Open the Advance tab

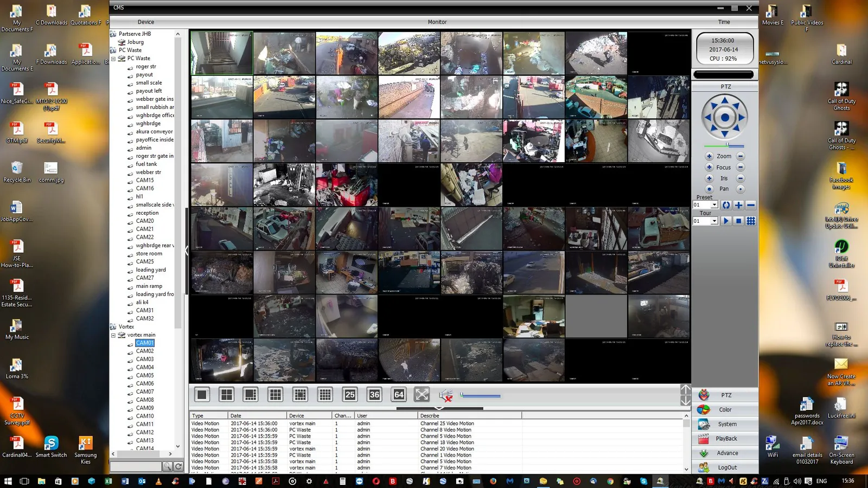coord(725,453)
